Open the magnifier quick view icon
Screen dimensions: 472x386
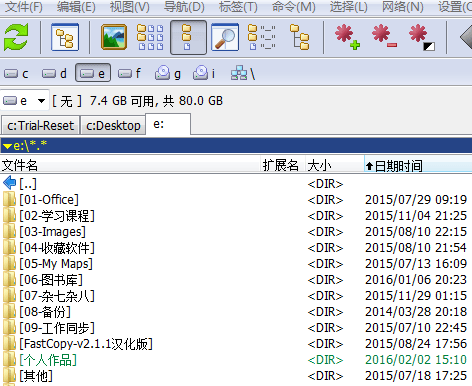point(225,37)
